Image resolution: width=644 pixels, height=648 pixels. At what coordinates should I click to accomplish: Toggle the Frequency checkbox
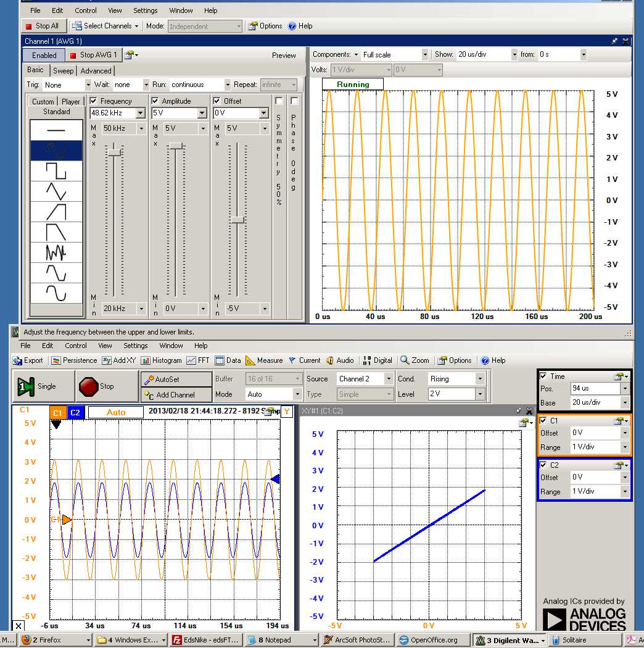[x=94, y=101]
